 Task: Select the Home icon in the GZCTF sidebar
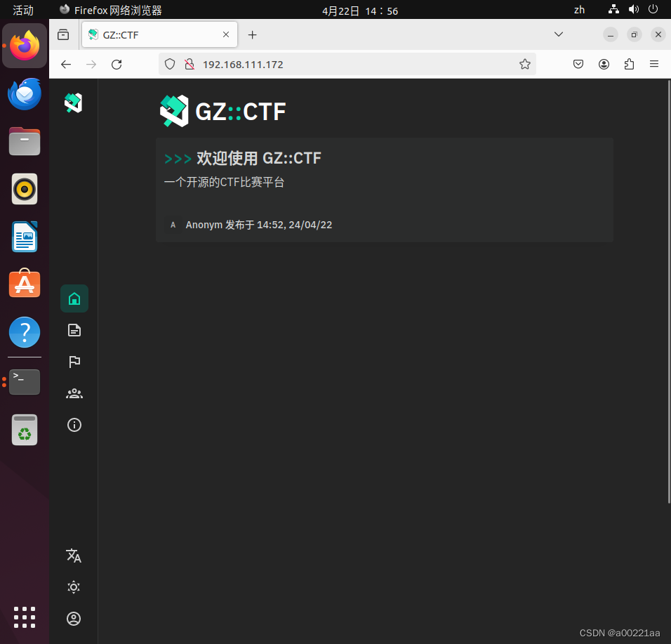(74, 298)
